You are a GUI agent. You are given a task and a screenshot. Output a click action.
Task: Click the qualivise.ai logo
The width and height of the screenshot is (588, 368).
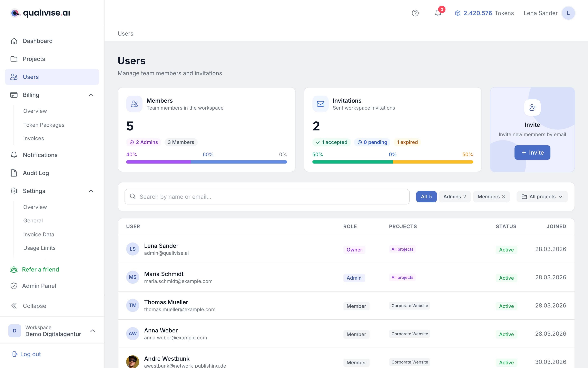pos(40,13)
